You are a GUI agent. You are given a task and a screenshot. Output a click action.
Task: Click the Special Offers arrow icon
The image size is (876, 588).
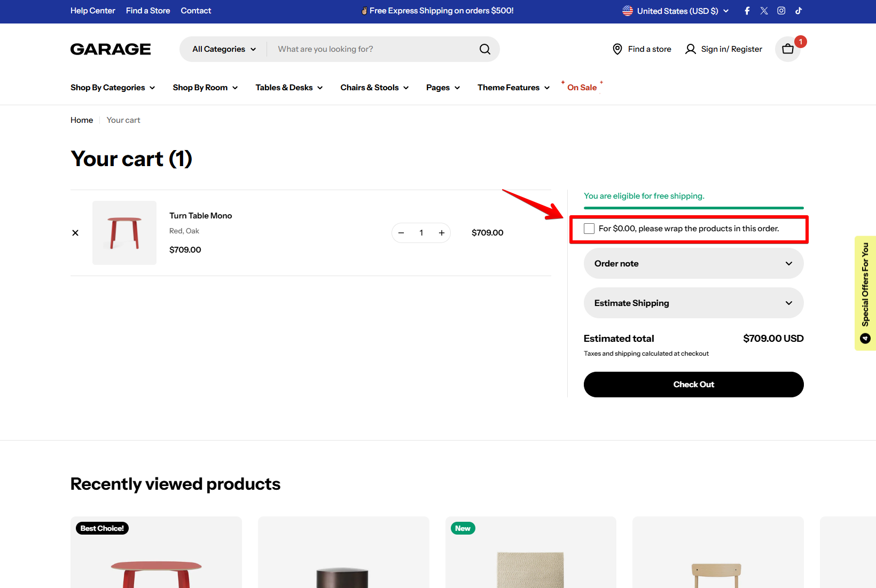point(865,339)
